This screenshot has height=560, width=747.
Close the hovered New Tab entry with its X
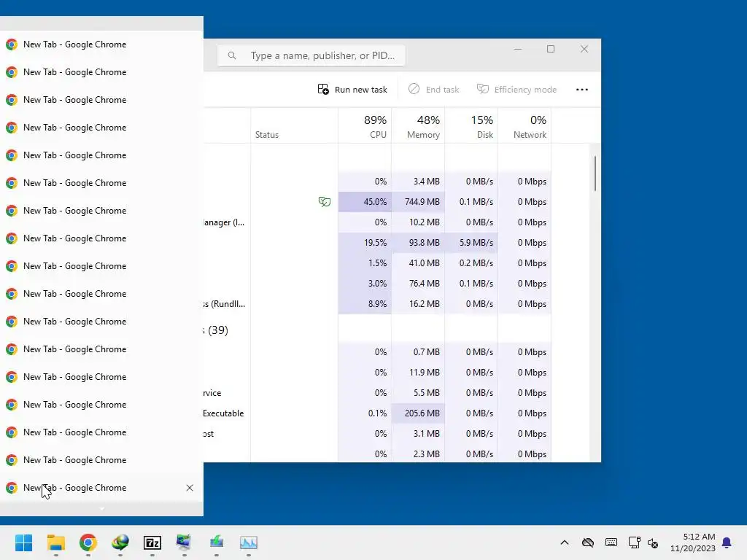click(190, 488)
